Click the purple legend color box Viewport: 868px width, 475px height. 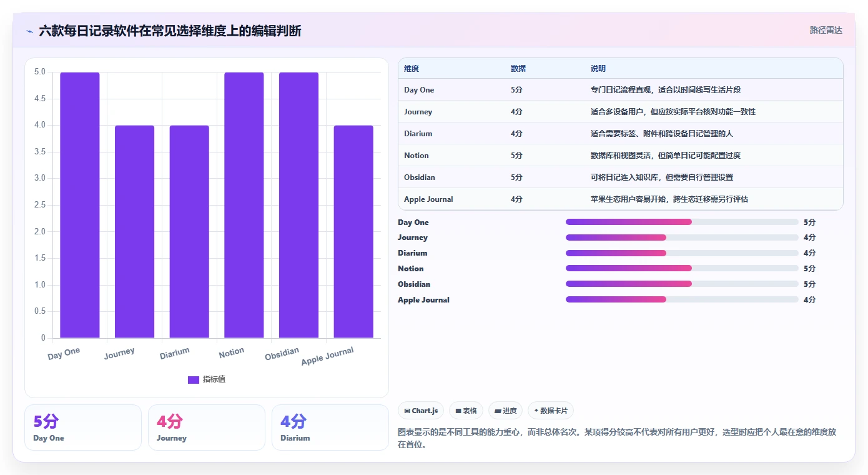(194, 380)
